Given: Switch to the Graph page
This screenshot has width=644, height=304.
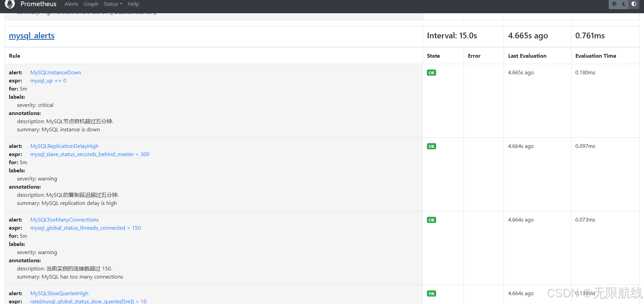Looking at the screenshot, I should [x=91, y=4].
